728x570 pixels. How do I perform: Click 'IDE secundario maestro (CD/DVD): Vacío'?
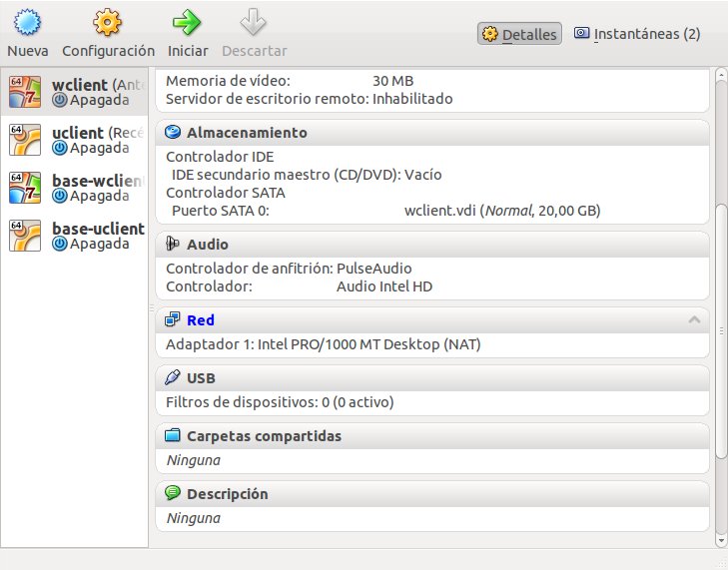tap(307, 175)
